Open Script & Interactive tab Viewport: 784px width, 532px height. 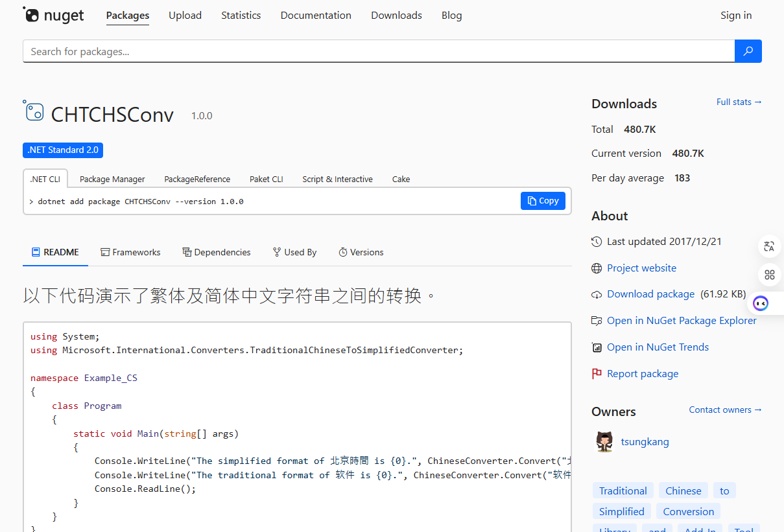point(338,179)
